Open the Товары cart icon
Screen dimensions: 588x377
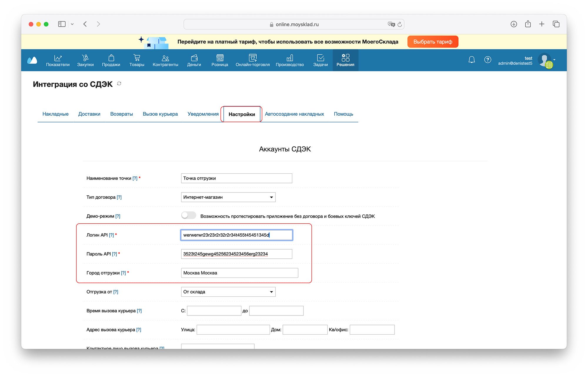pyautogui.click(x=137, y=58)
